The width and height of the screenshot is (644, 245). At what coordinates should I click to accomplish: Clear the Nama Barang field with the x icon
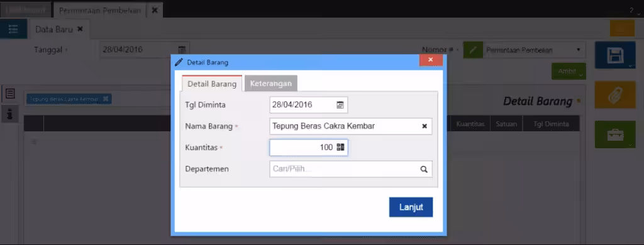click(425, 126)
